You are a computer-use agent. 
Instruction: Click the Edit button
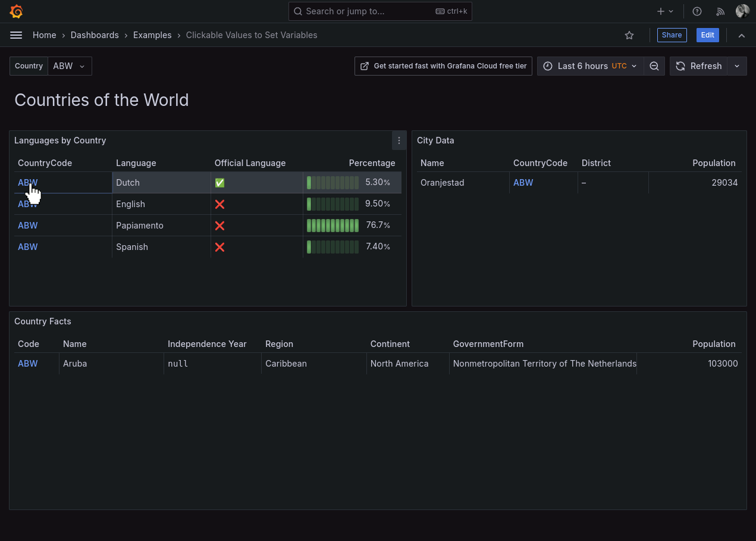pyautogui.click(x=707, y=35)
